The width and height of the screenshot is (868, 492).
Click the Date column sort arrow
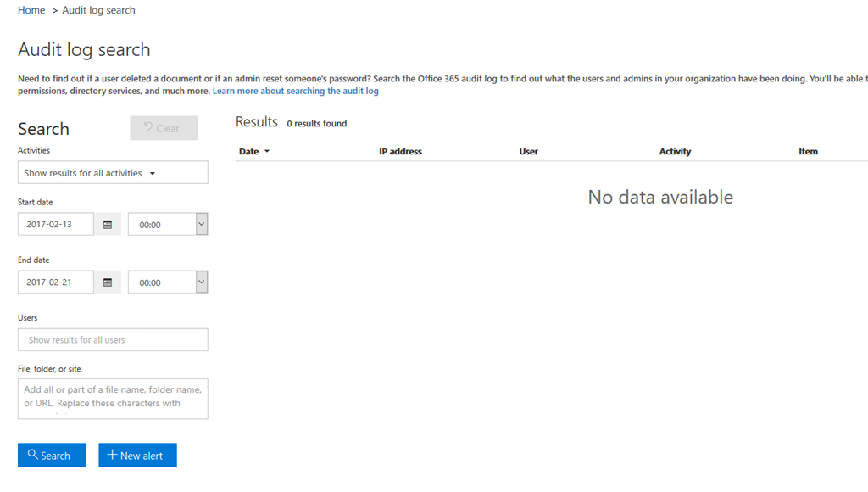(267, 151)
